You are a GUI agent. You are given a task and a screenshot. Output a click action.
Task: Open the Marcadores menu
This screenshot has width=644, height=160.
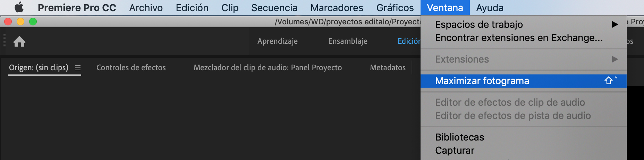pyautogui.click(x=337, y=8)
